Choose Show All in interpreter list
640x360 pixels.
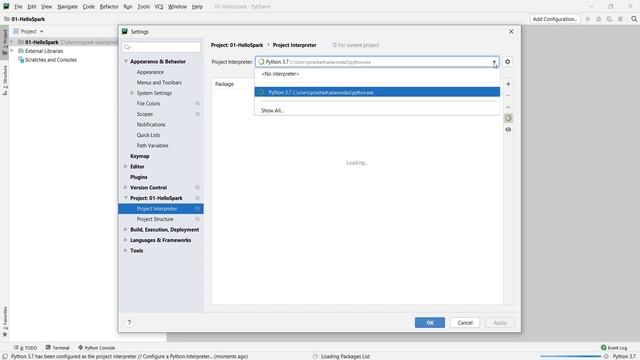point(272,111)
